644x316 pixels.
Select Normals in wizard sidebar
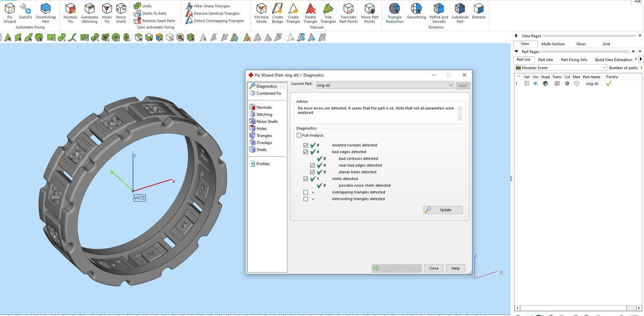click(x=261, y=107)
